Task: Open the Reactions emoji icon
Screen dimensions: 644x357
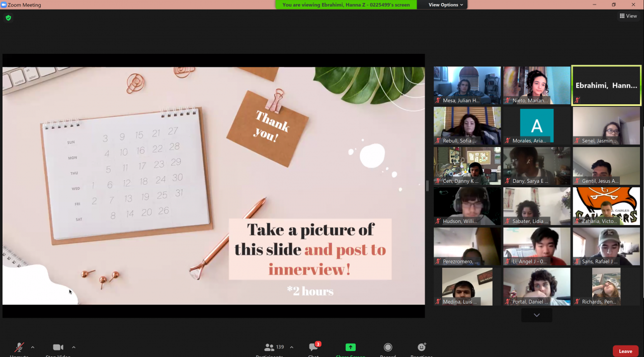Action: point(422,347)
